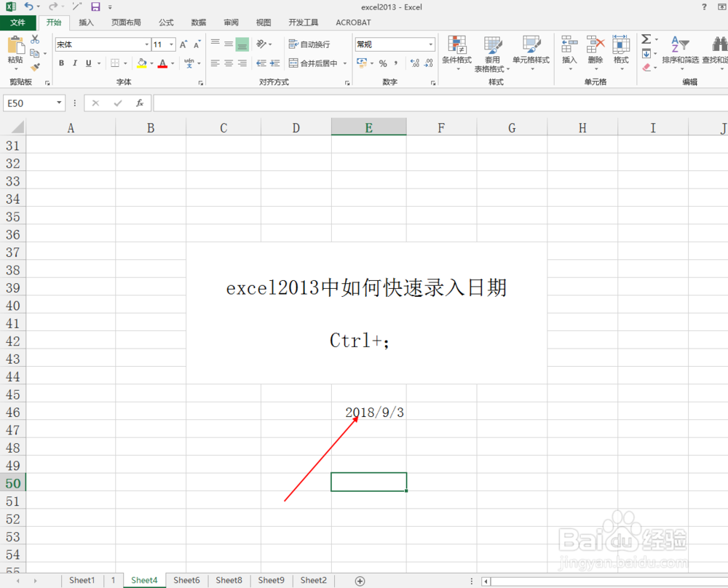Click the cell borders icon

[x=115, y=63]
